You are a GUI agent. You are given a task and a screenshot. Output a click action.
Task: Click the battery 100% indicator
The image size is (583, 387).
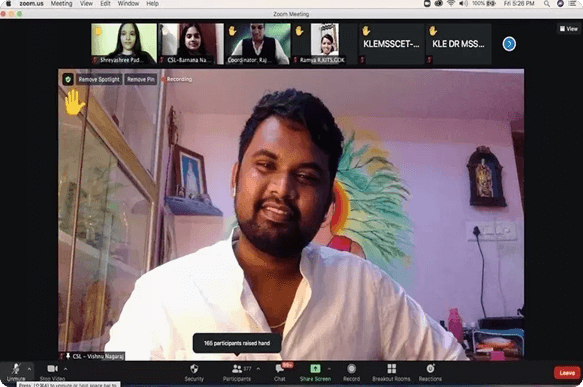pyautogui.click(x=484, y=4)
